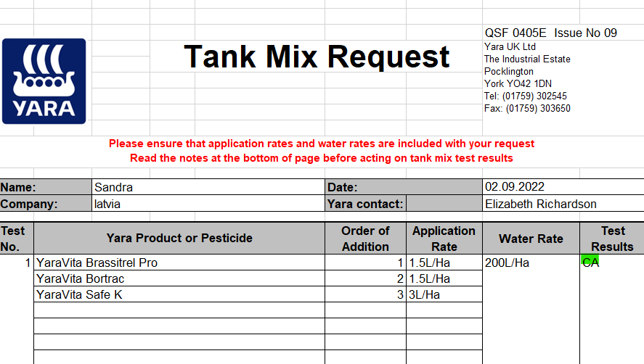
Task: Select the name cell containing Sandra
Action: pyautogui.click(x=208, y=187)
